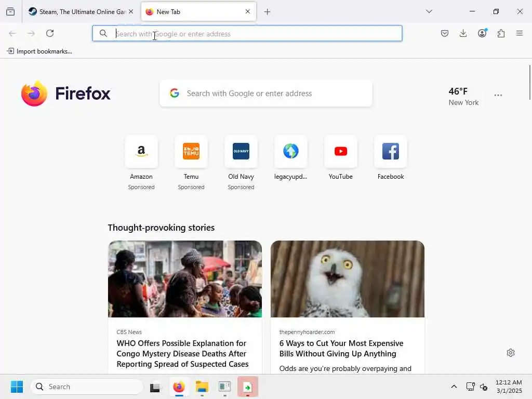This screenshot has height=399, width=532.
Task: Show hidden system tray icons
Action: coord(454,387)
